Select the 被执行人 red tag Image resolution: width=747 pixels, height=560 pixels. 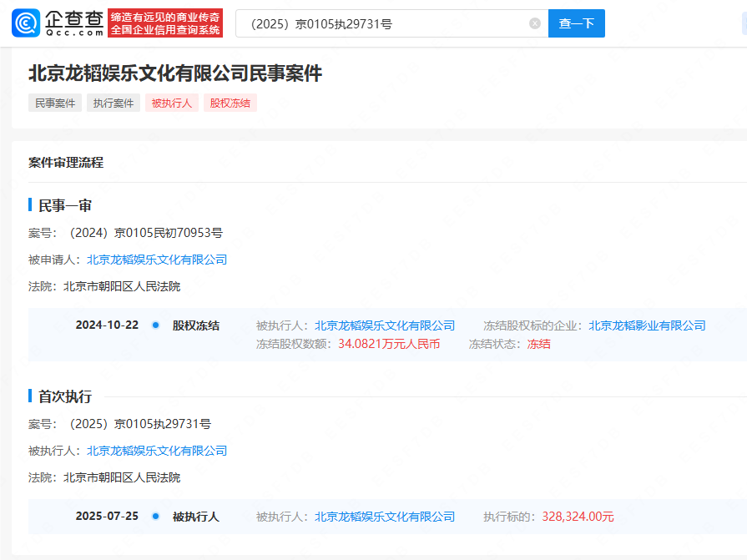click(x=171, y=103)
